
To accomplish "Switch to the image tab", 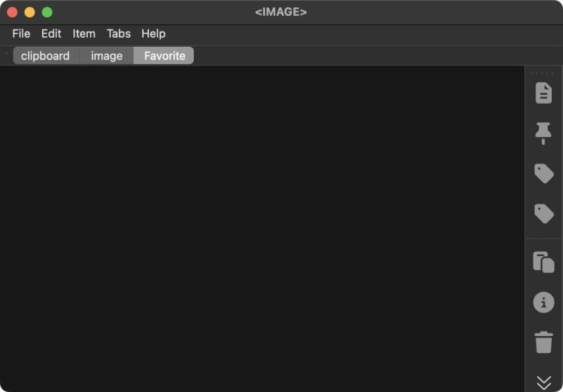I will 106,56.
